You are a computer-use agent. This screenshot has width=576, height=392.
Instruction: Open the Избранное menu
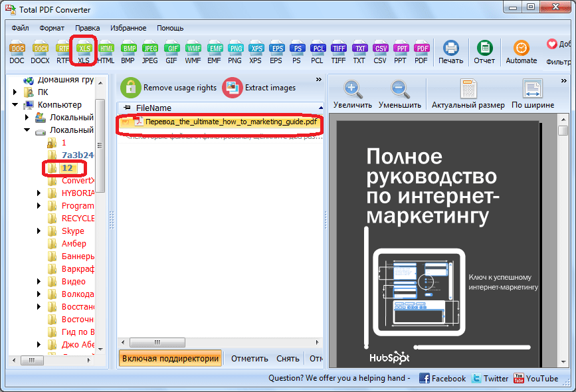click(128, 28)
